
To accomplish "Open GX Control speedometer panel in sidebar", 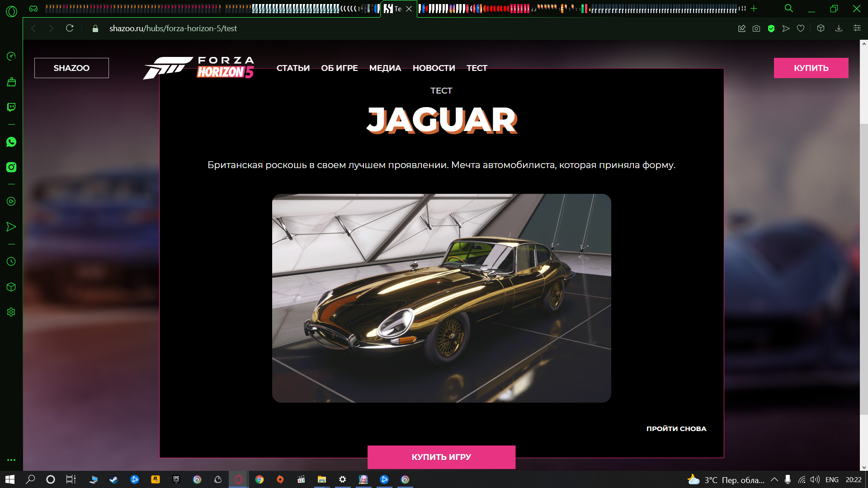I will pyautogui.click(x=11, y=56).
